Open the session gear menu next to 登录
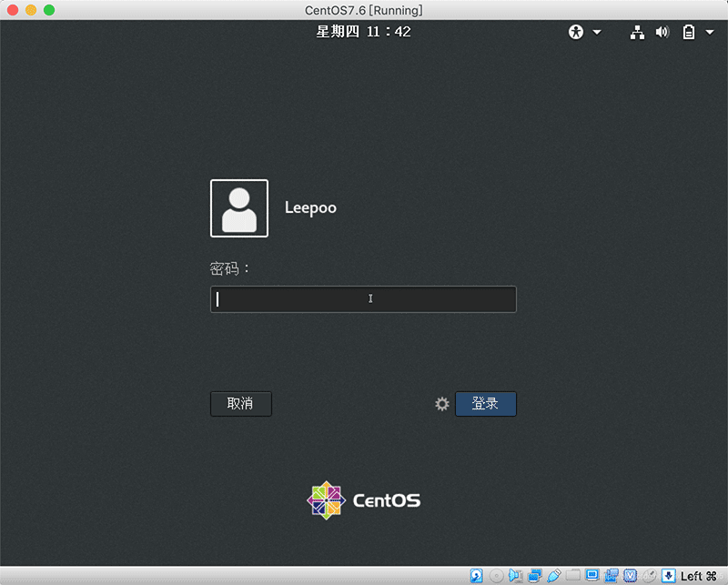Viewport: 728px width, 585px height. (x=442, y=404)
